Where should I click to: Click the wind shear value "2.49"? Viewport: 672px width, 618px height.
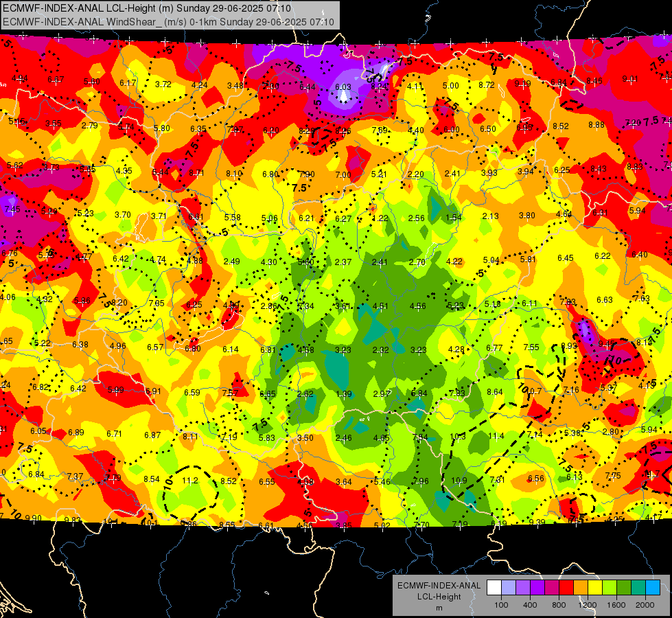pos(232,261)
